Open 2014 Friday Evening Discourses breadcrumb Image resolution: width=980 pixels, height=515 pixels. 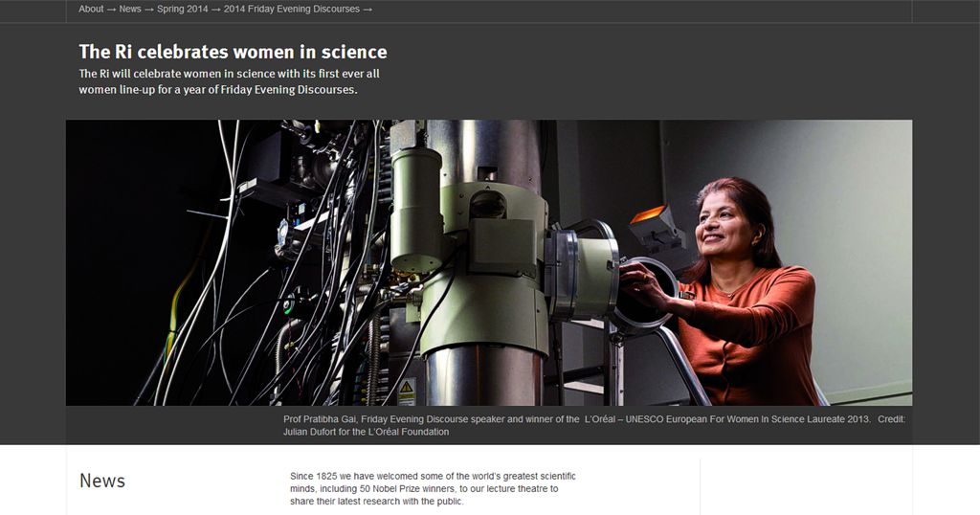point(291,10)
